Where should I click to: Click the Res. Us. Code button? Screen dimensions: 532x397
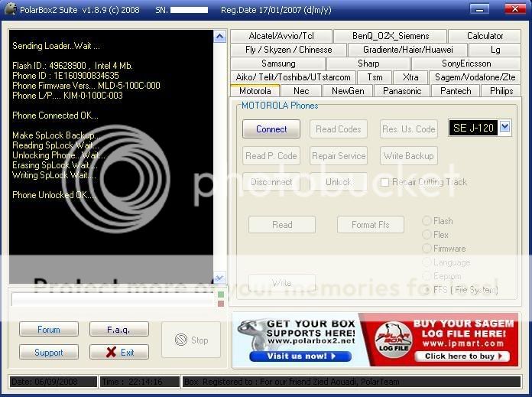click(408, 129)
